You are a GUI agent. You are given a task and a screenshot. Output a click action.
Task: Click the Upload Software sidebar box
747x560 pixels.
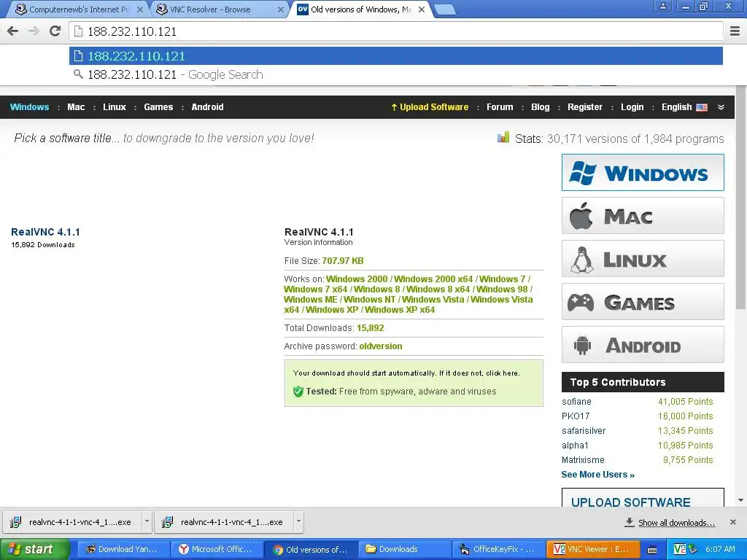643,497
